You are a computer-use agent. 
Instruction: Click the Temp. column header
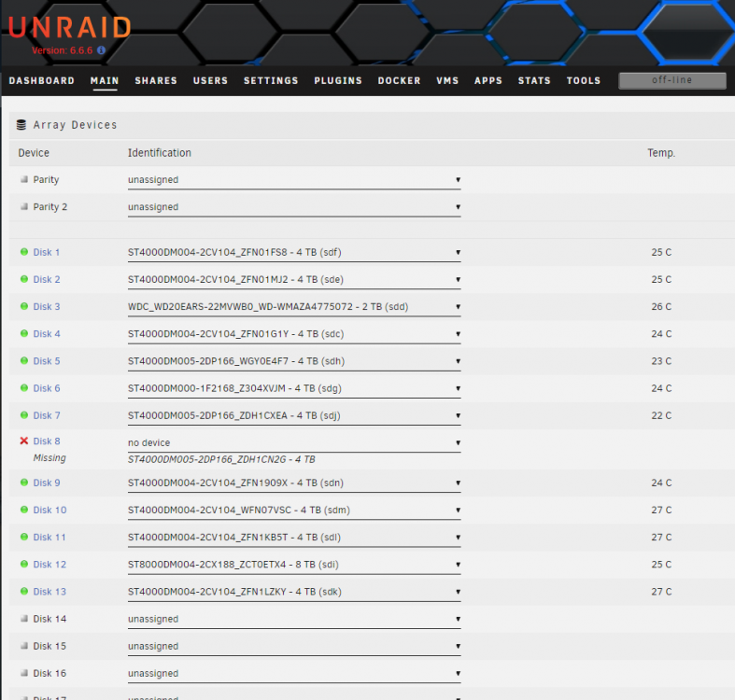661,153
